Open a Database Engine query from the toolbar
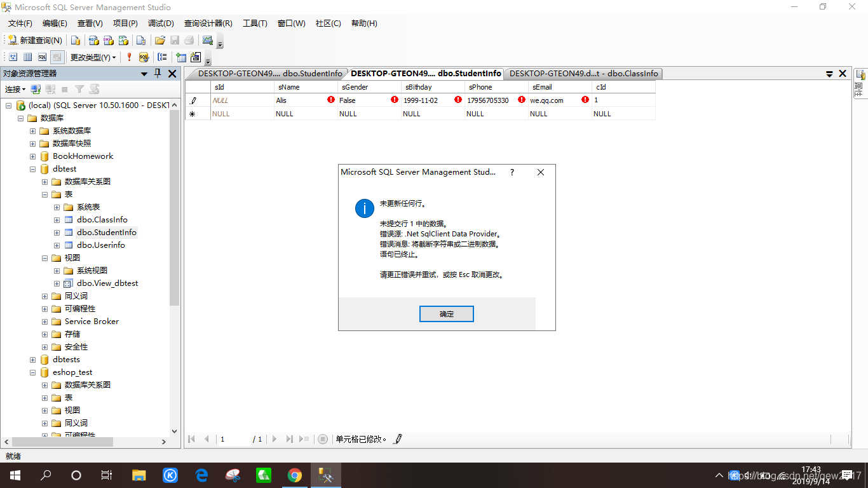868x488 pixels. coord(76,40)
